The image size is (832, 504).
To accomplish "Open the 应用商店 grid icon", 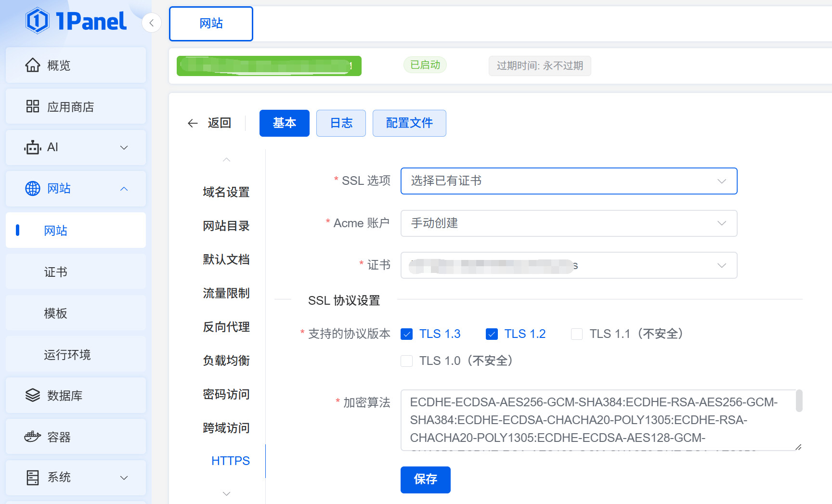I will (x=33, y=106).
